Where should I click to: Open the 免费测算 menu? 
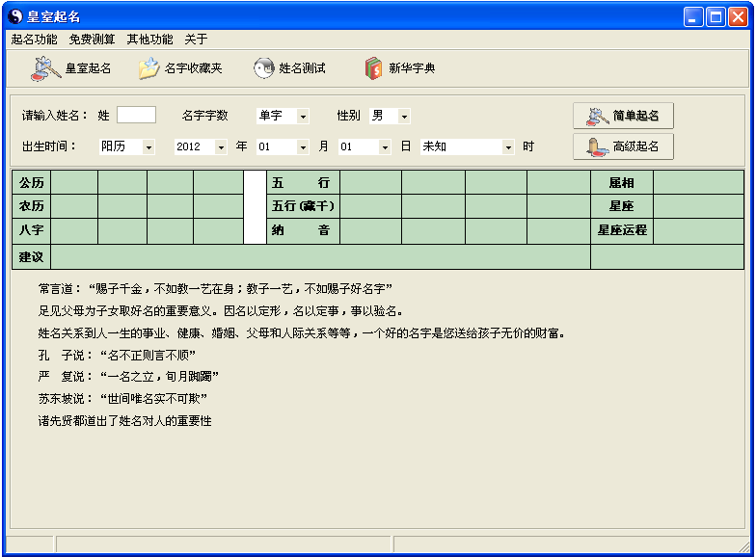[x=92, y=39]
